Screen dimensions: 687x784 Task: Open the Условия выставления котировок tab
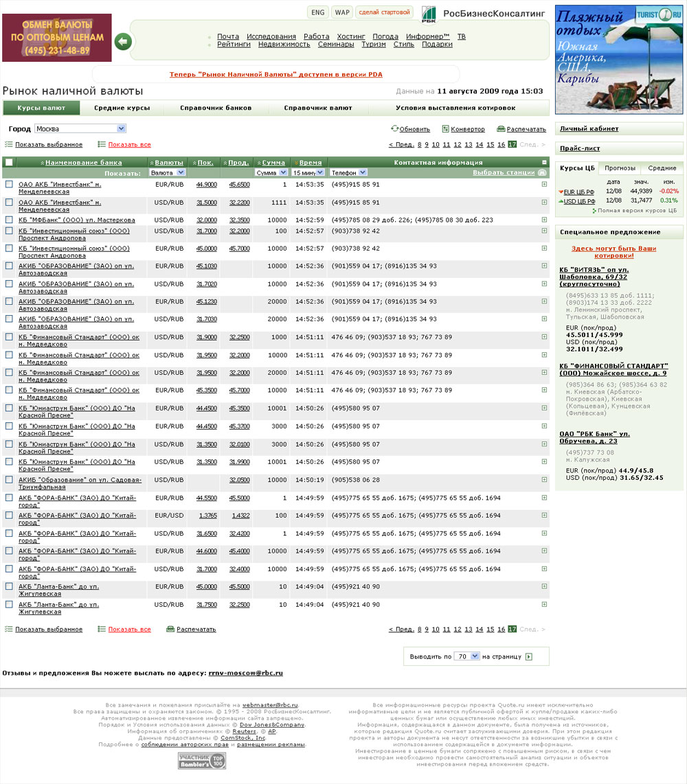pos(455,108)
